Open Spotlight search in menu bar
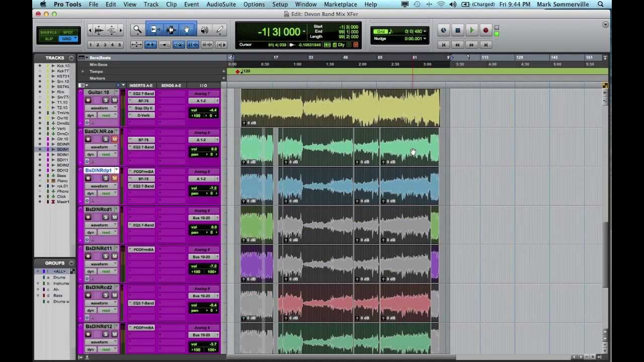The height and width of the screenshot is (362, 644). (x=601, y=5)
